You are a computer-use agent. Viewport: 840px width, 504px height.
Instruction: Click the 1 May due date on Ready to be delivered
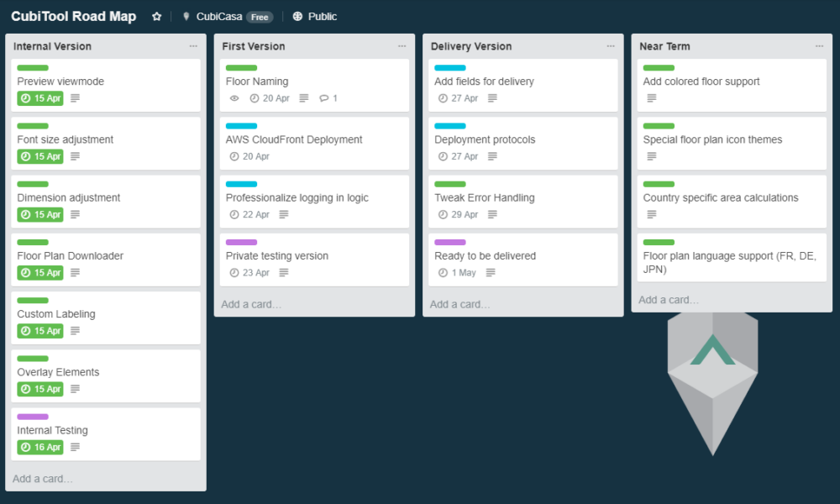457,273
